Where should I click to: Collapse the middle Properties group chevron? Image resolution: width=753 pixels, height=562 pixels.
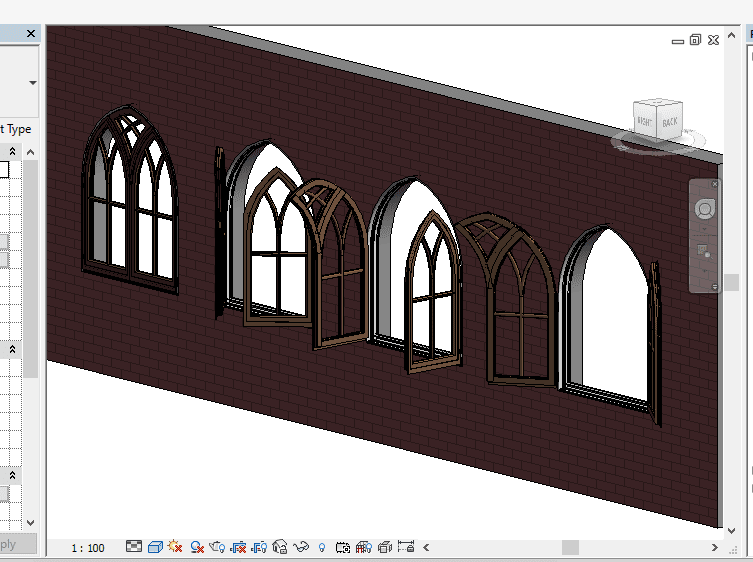pyautogui.click(x=13, y=350)
